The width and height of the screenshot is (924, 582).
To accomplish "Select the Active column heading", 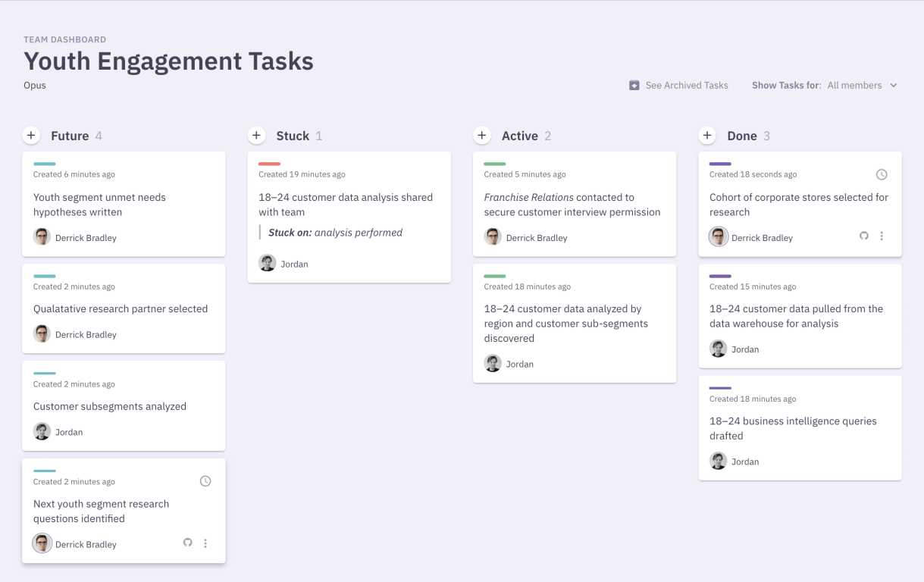I will [x=520, y=136].
